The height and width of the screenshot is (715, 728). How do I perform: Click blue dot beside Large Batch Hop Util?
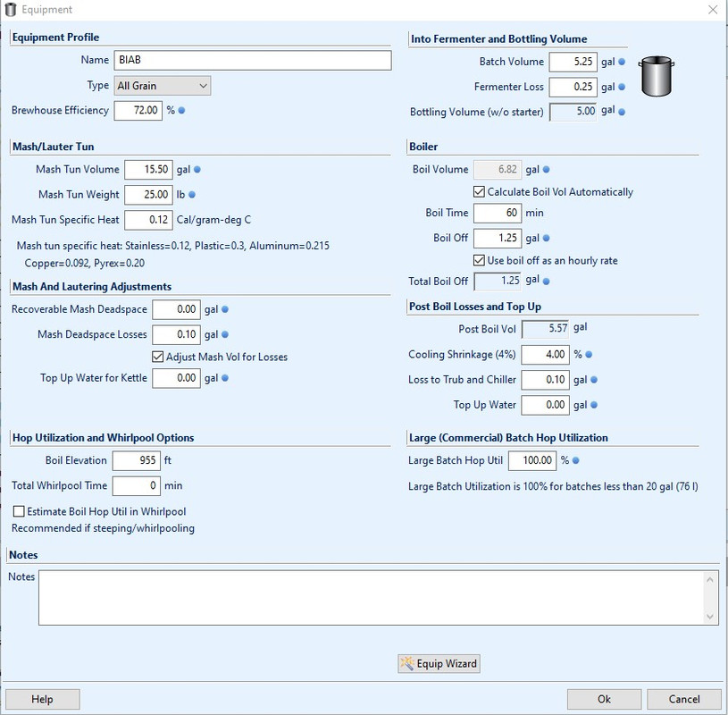point(576,460)
